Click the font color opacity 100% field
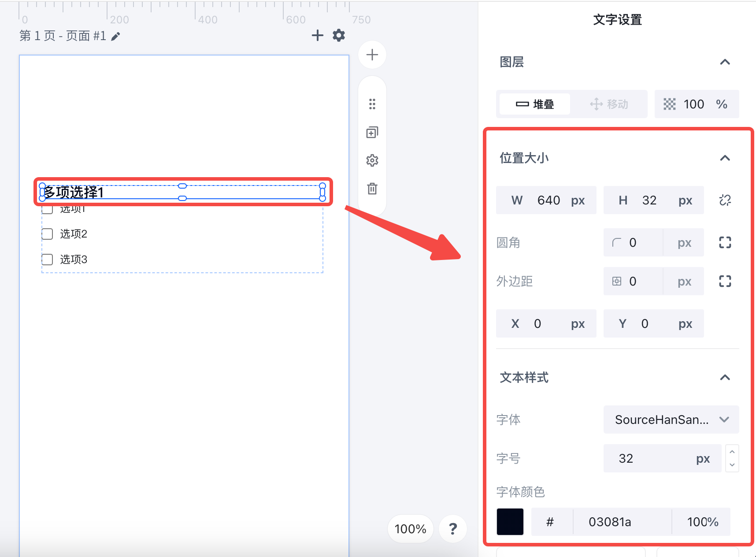 (x=702, y=522)
